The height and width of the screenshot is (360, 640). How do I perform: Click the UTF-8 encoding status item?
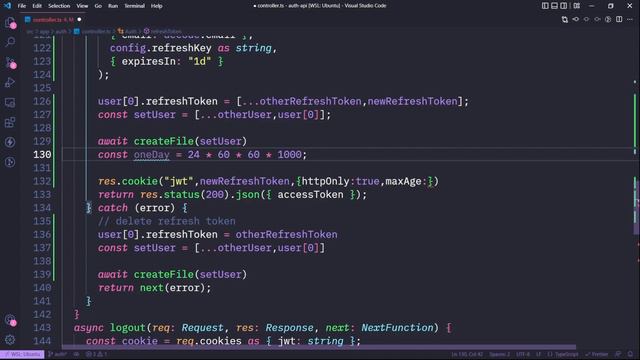coord(523,354)
